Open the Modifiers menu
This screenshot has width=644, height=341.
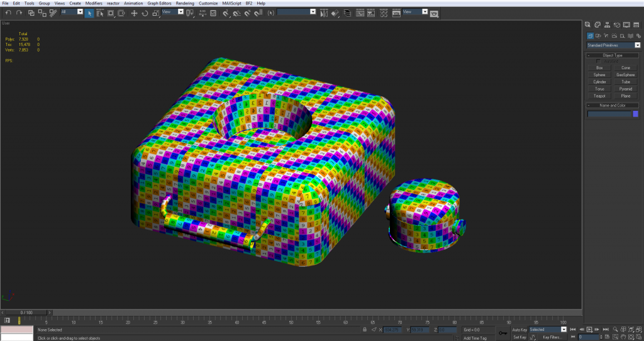point(94,3)
